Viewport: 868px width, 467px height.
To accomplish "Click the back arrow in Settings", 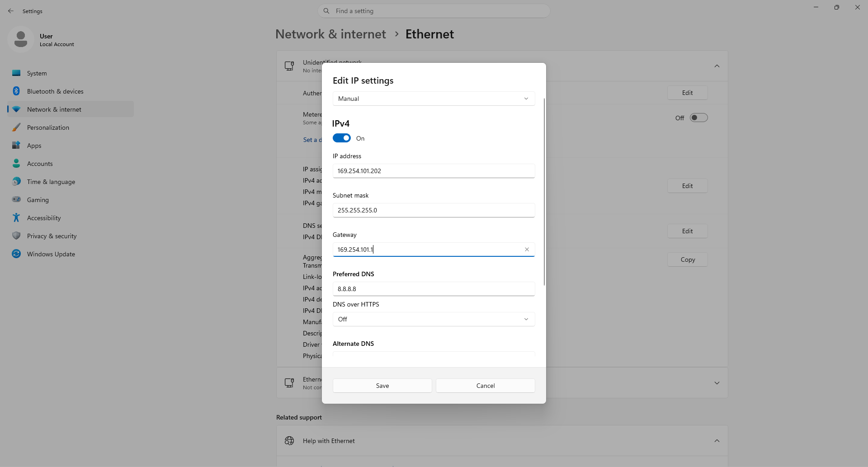I will pyautogui.click(x=11, y=11).
